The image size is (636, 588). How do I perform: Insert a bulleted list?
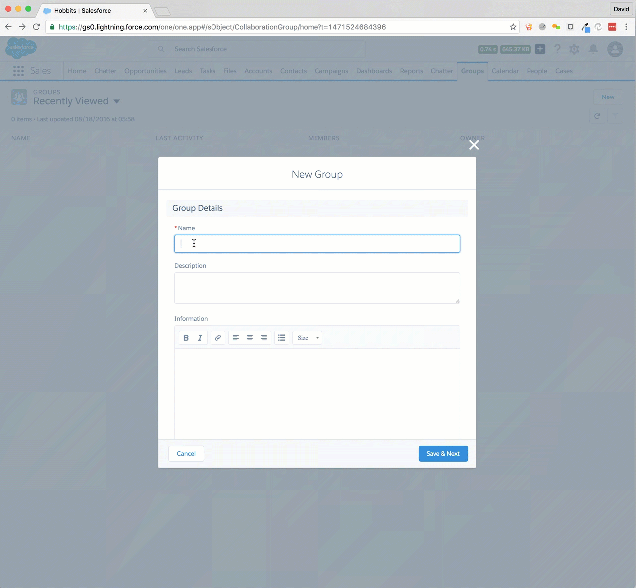281,338
